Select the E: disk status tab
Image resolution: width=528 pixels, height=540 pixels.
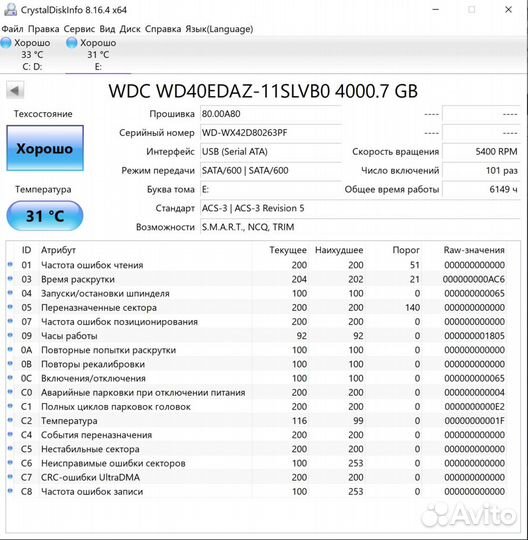coord(98,55)
